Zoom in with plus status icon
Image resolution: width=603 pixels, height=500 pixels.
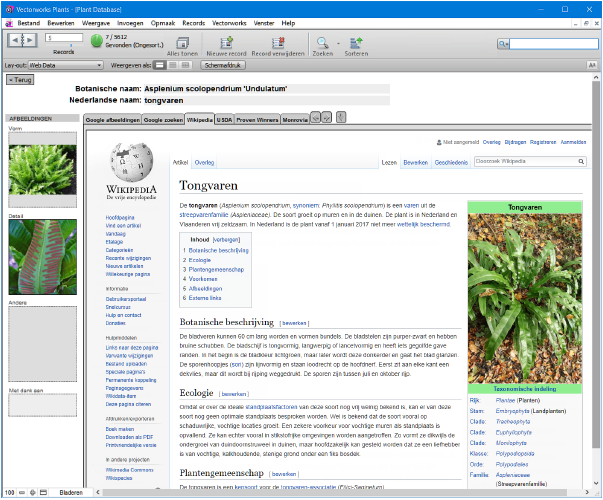33,492
